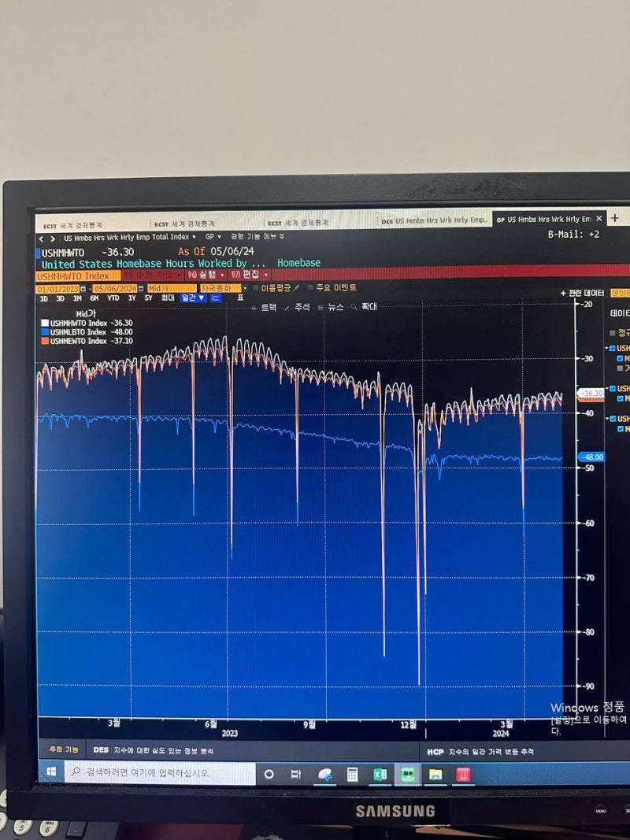Toggle first USH series checkbox in side panel

pyautogui.click(x=613, y=348)
